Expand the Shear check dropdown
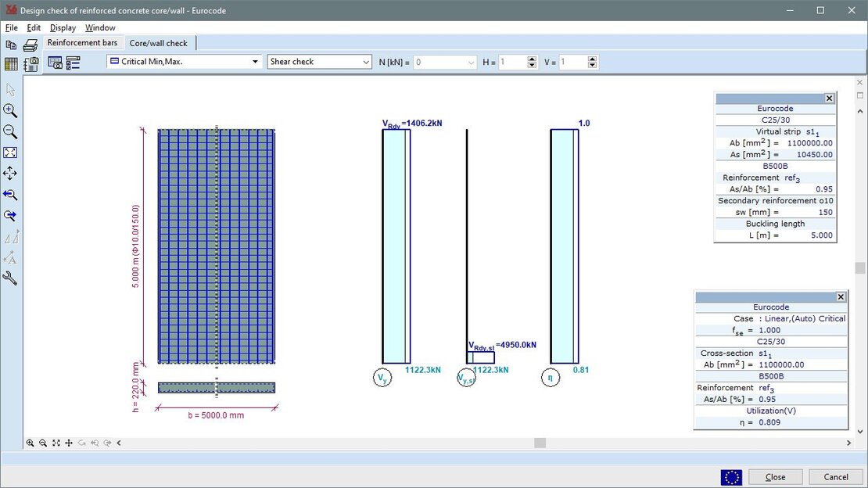868x488 pixels. pos(366,62)
